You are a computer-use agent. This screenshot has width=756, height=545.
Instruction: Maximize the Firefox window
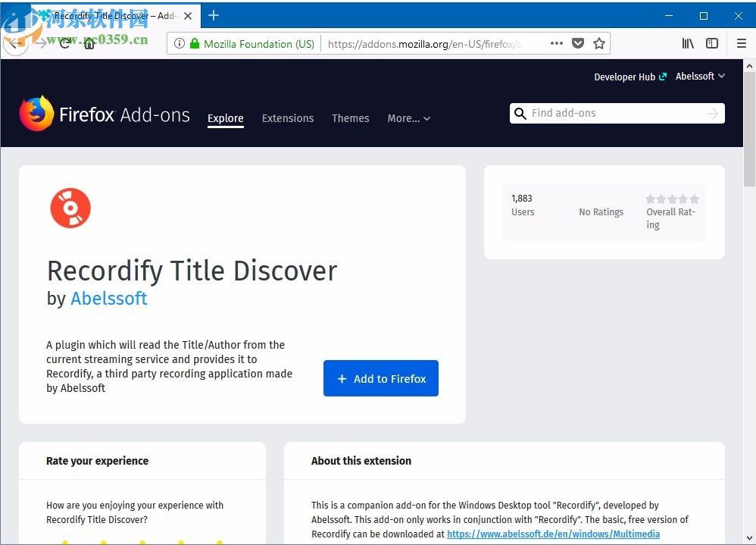click(x=704, y=16)
